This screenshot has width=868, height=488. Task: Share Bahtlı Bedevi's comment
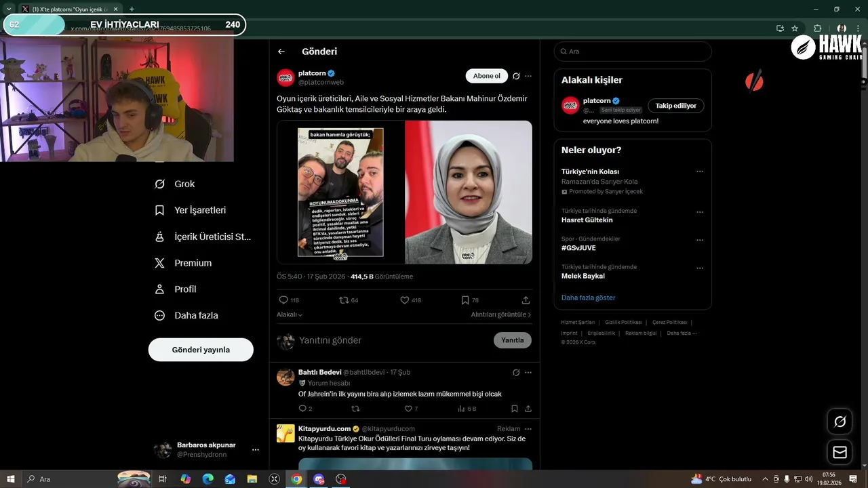click(x=528, y=409)
